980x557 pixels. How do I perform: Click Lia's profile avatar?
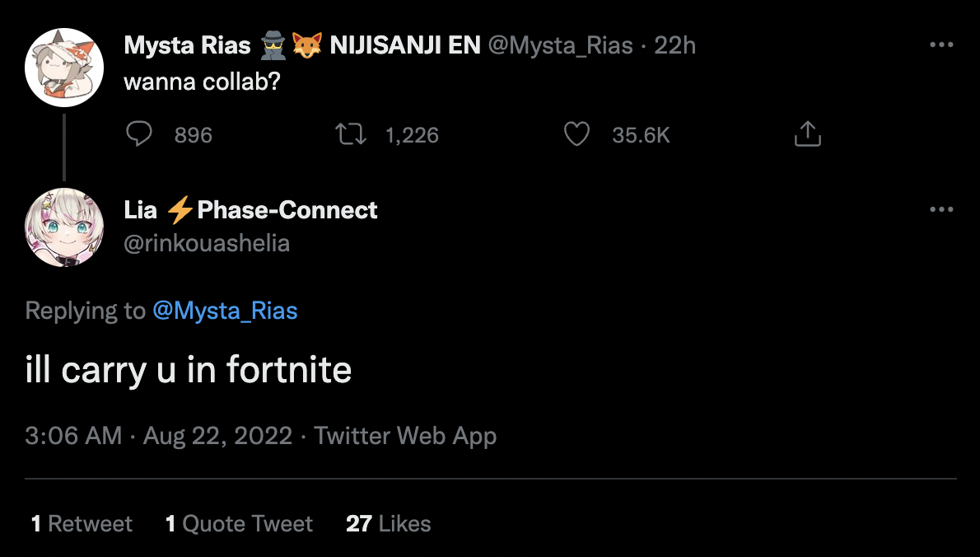pos(64,227)
